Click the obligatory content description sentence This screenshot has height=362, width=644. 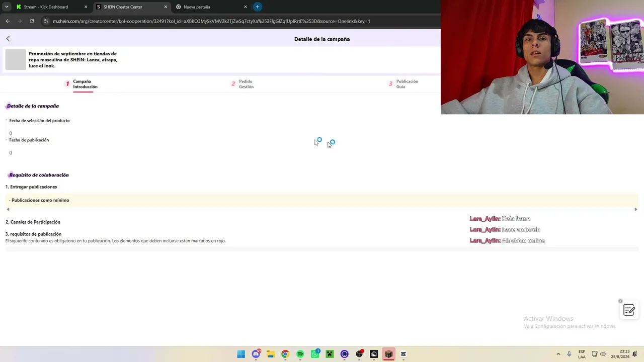[x=116, y=241]
